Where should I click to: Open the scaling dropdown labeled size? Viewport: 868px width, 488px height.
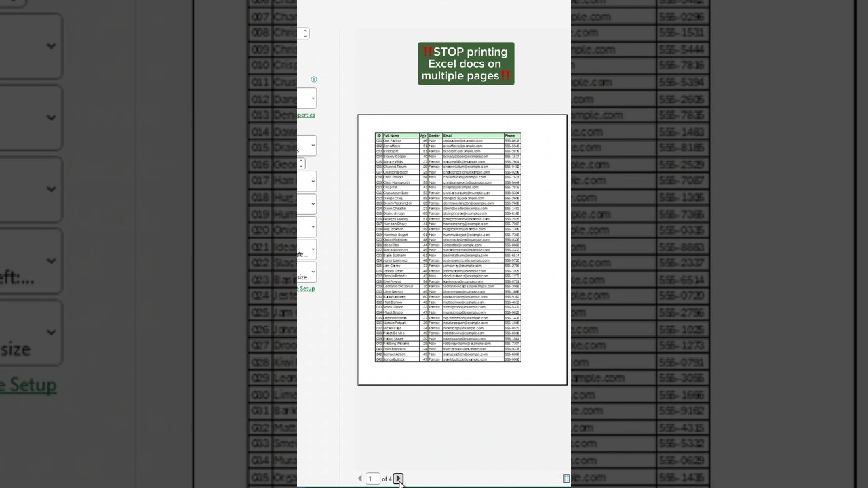(307, 272)
